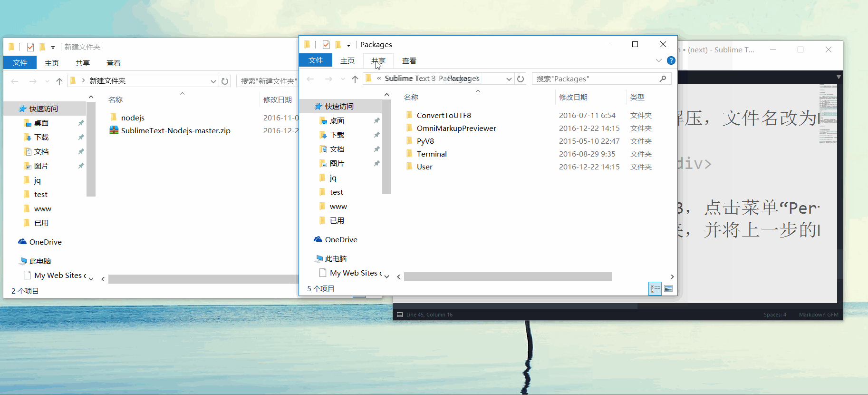Open Quick Access toolbar dropdown in the Packages title bar

[x=348, y=45]
